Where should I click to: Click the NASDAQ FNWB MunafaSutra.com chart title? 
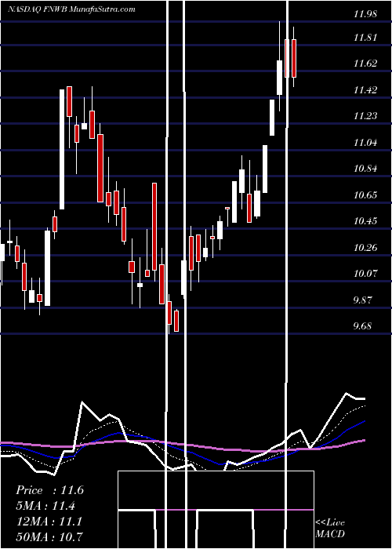coord(71,9)
